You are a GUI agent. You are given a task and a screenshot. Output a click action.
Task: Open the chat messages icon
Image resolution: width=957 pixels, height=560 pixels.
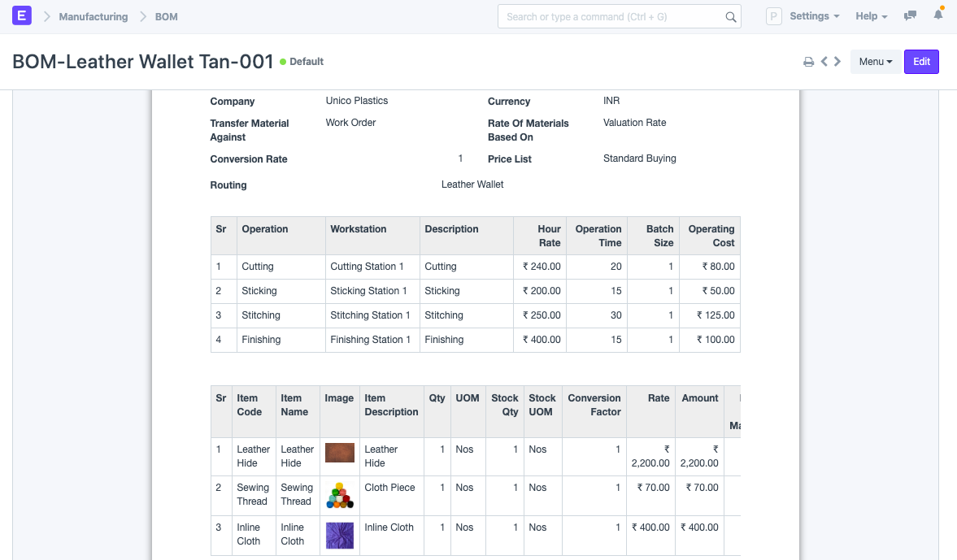(911, 16)
